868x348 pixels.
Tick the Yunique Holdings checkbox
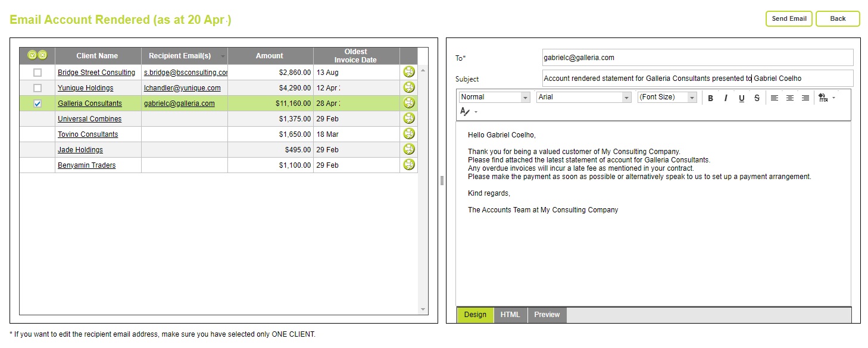(x=37, y=87)
